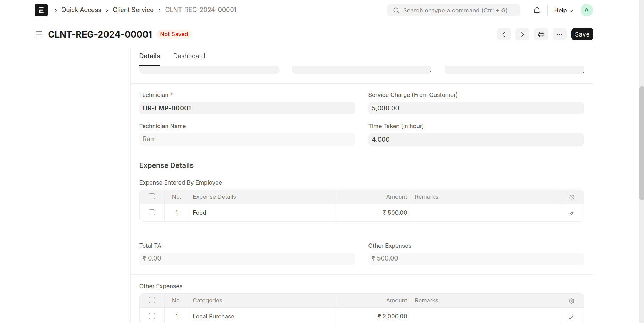Screen dimensions: 644x323
Task: Navigate to Client Service breadcrumb
Action: click(133, 10)
